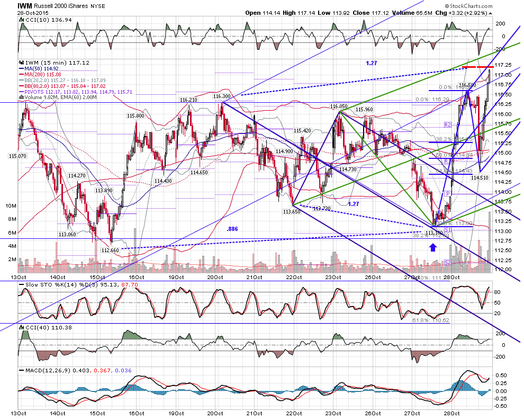Viewport: 524px width, 420px height.
Task: Click the Open 114.14 value
Action: coord(263,13)
